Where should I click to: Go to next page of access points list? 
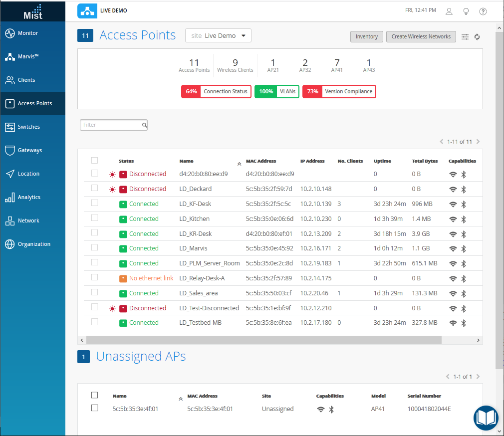coord(478,142)
